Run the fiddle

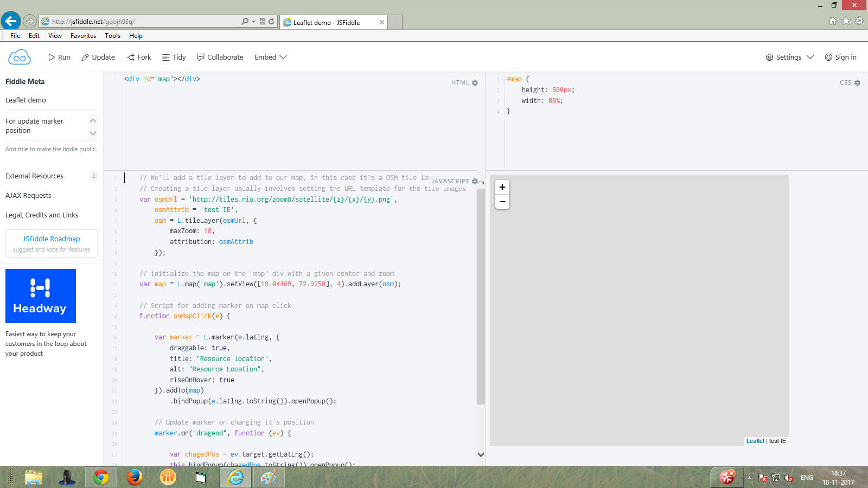59,57
